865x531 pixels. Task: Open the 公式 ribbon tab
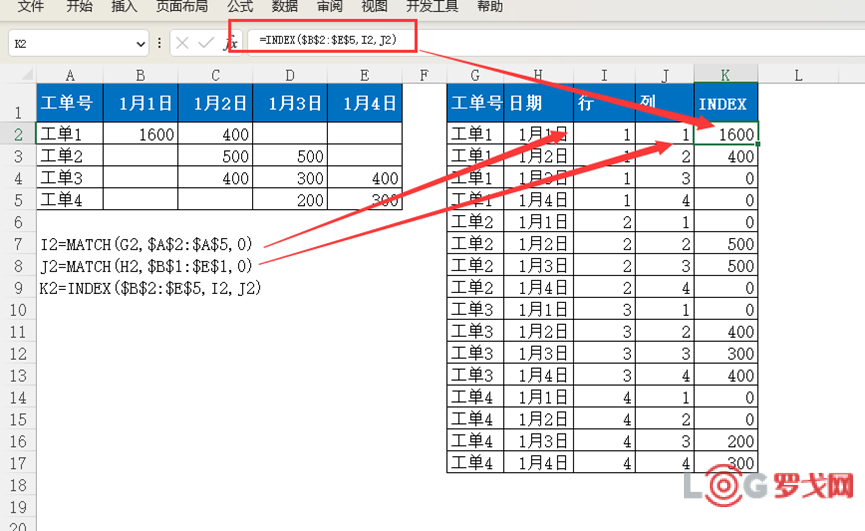pyautogui.click(x=240, y=6)
